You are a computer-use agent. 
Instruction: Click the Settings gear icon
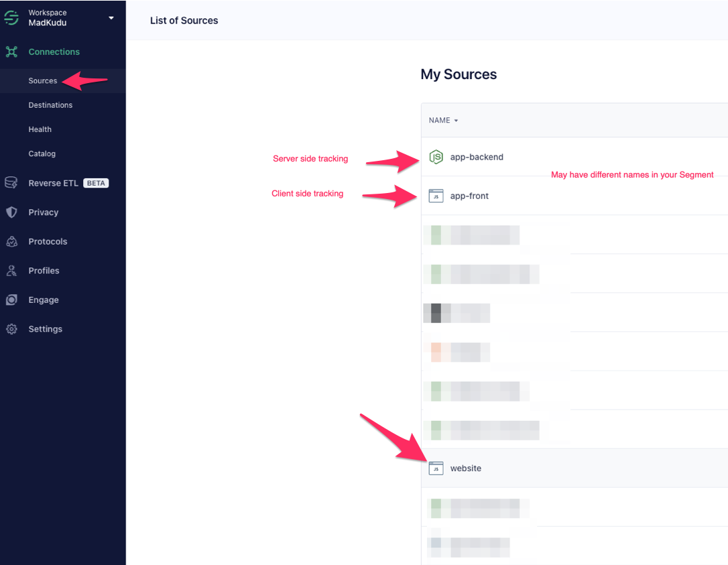tap(11, 329)
